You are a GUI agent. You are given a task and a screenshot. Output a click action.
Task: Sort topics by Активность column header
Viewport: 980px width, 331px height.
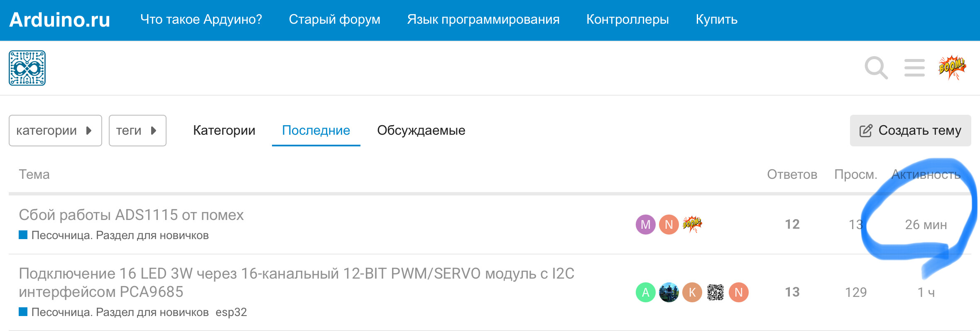[x=926, y=175]
